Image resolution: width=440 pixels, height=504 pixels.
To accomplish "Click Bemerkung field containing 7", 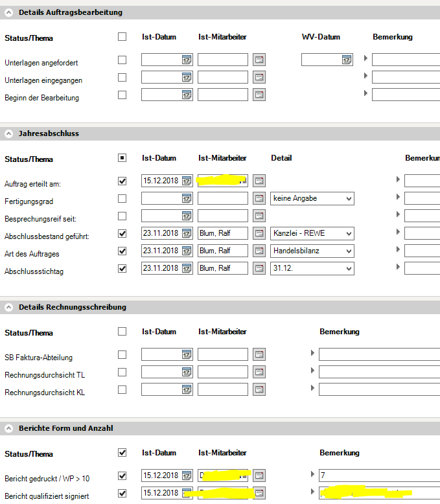I will [380, 475].
